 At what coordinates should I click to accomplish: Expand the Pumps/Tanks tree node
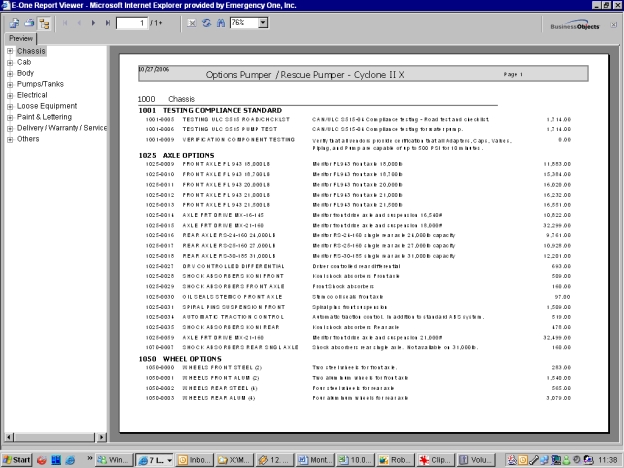click(10, 84)
